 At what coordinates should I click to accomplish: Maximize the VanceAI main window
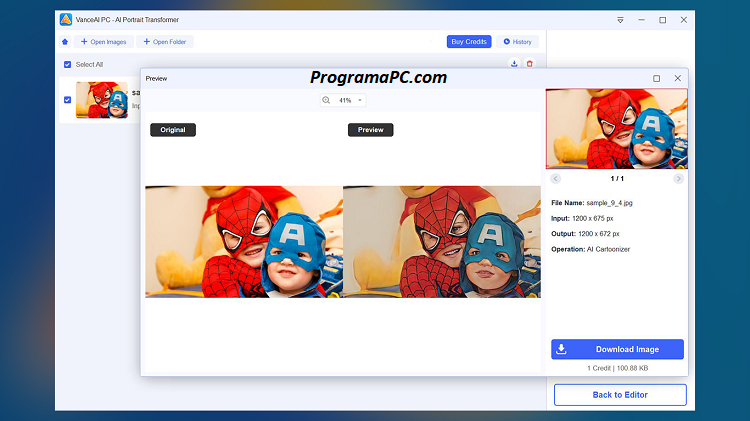[662, 20]
